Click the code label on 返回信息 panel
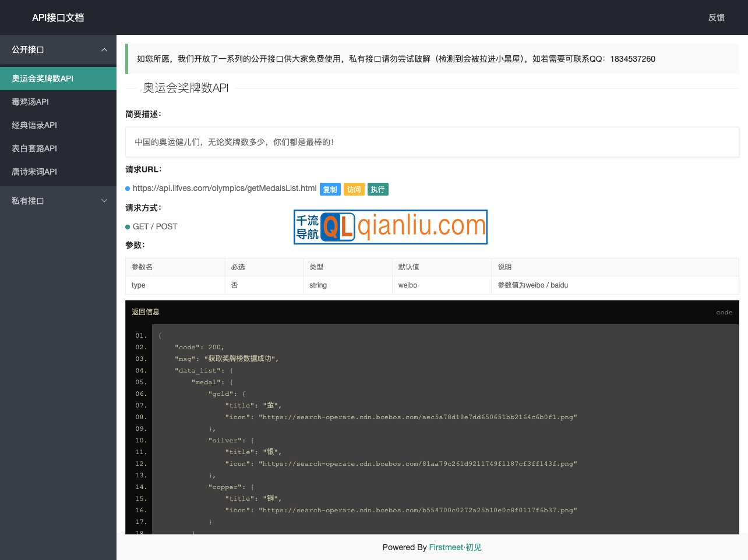The height and width of the screenshot is (560, 748). point(724,313)
